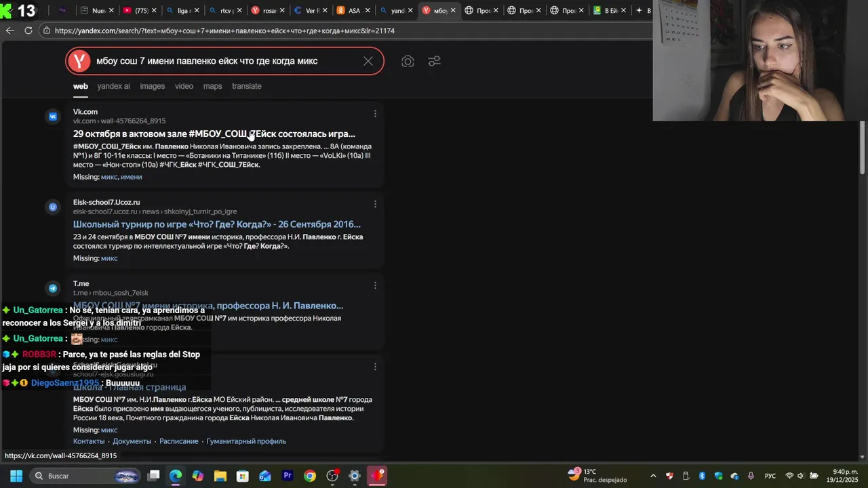Launch Microsoft Edge from the taskbar
This screenshot has height=488, width=868.
pos(176,476)
